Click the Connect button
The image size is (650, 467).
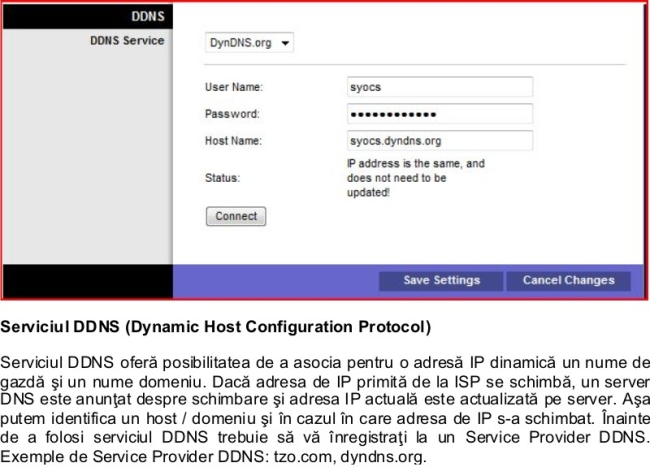pos(236,216)
